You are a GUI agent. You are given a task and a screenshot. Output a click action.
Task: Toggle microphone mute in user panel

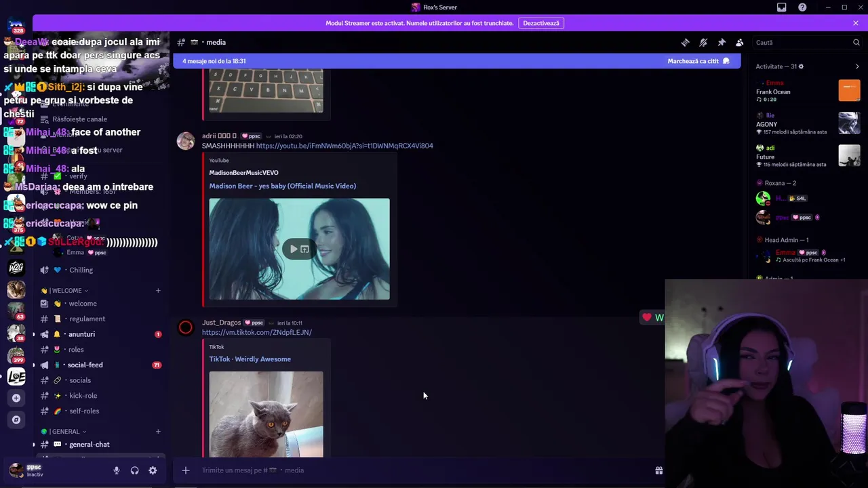click(117, 470)
